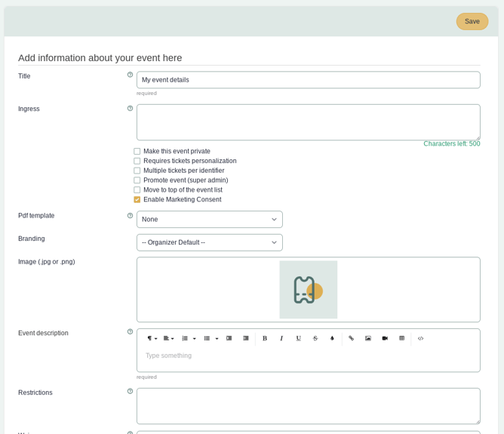Open the Pdf template dropdown
The height and width of the screenshot is (434, 504).
coord(209,220)
